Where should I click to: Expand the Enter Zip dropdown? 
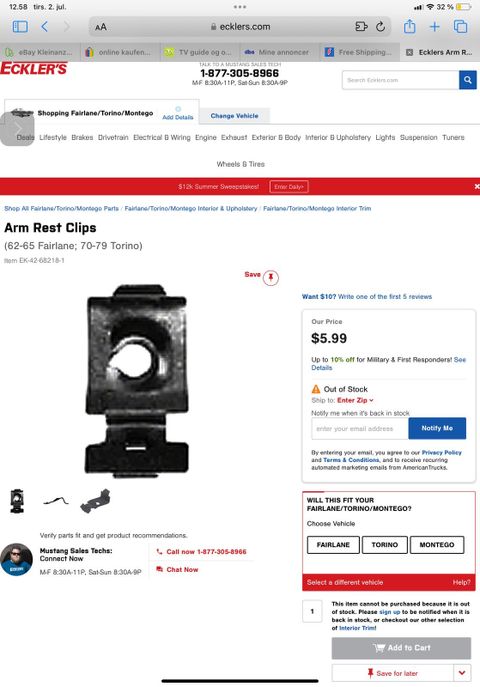tap(355, 400)
